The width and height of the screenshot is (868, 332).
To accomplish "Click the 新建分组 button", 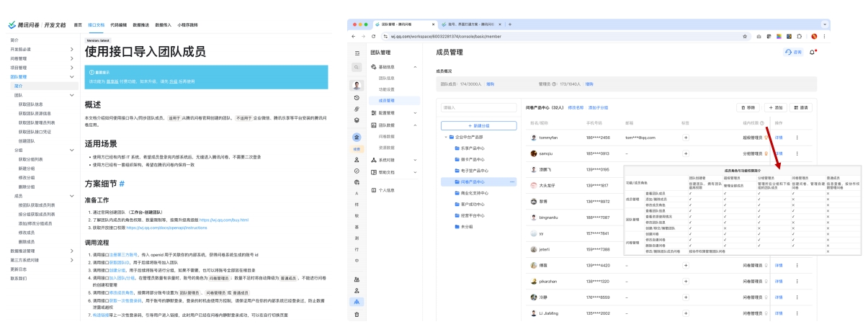I will (478, 125).
